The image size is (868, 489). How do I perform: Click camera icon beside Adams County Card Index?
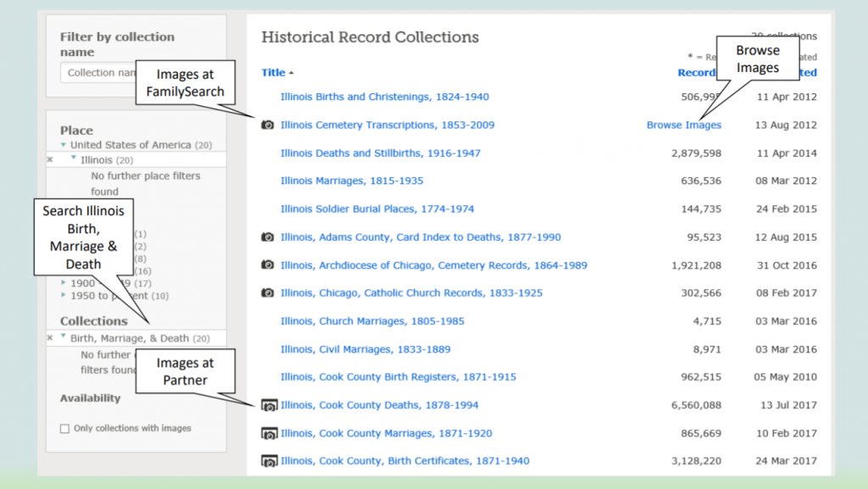(x=267, y=236)
